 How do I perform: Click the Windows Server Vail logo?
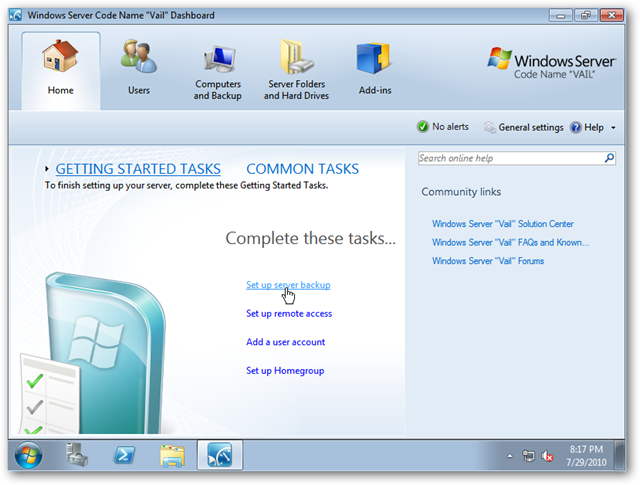[x=551, y=64]
